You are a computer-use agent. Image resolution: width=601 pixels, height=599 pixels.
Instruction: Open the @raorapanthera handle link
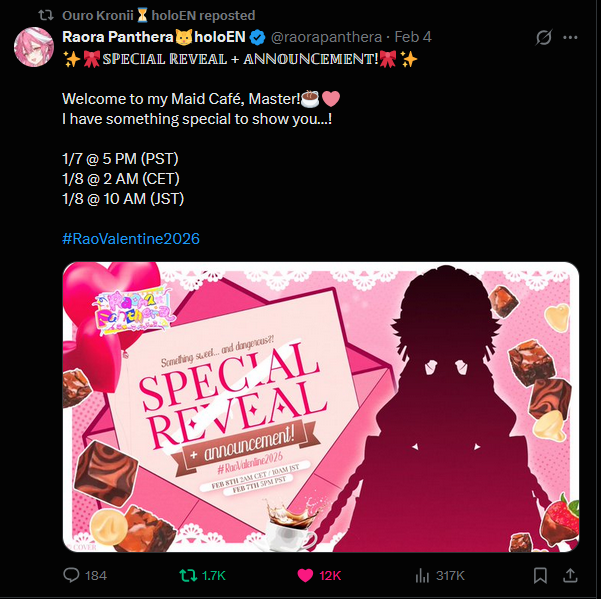326,37
